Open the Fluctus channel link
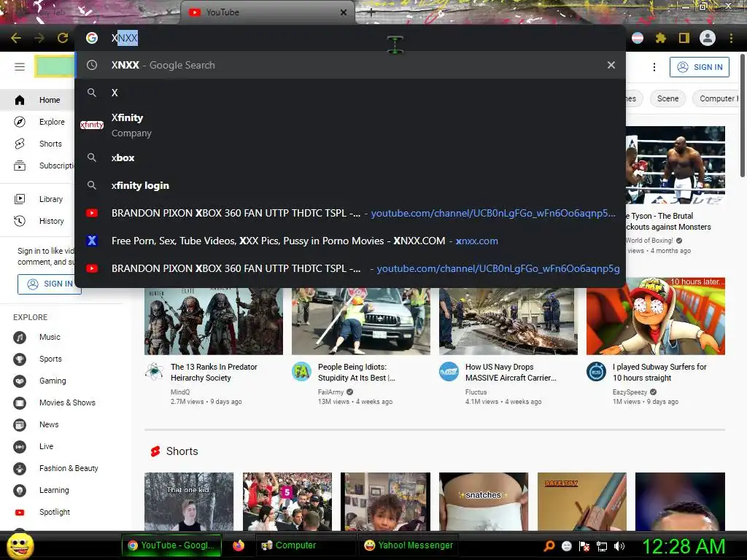747x560 pixels. 476,392
